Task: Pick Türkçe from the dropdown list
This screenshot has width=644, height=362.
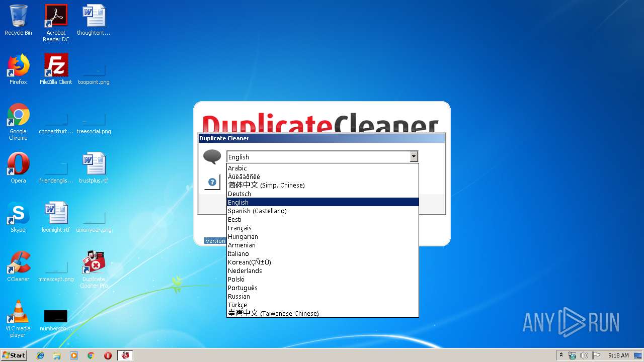Action: pyautogui.click(x=323, y=305)
